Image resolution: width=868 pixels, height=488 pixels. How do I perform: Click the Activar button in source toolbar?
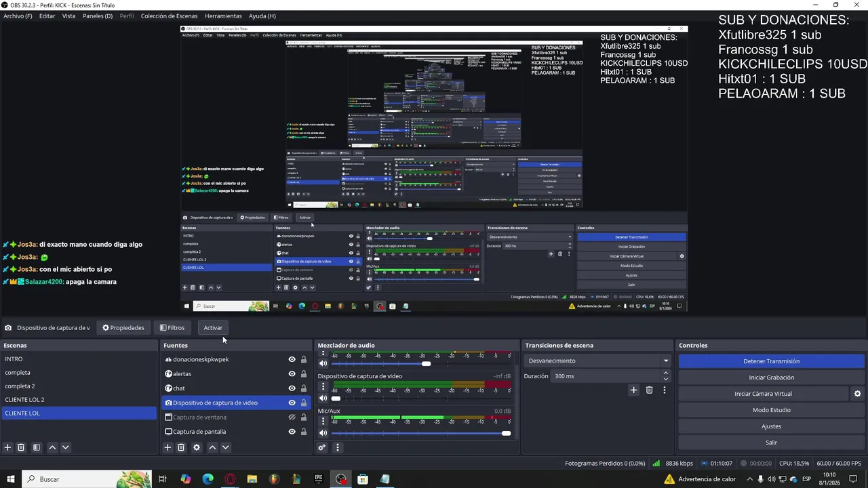pyautogui.click(x=213, y=328)
